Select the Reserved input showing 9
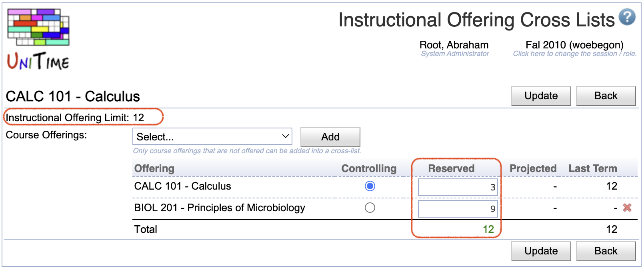This screenshot has height=268, width=644. click(x=458, y=208)
